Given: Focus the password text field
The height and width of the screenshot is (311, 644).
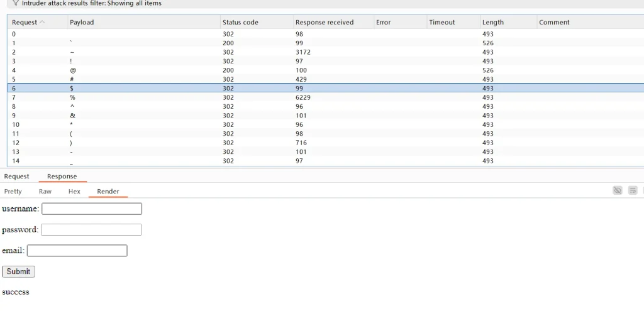Looking at the screenshot, I should tap(91, 230).
